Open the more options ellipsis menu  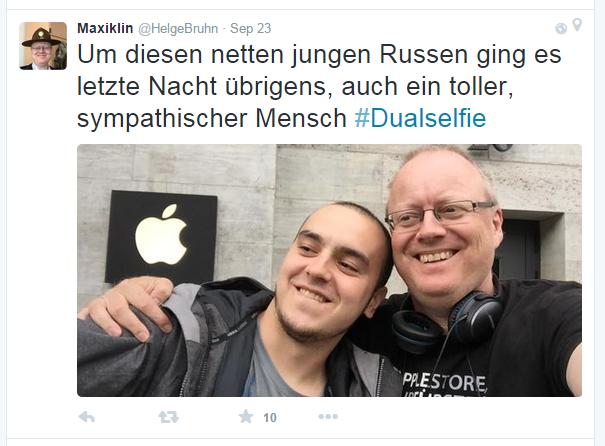328,417
